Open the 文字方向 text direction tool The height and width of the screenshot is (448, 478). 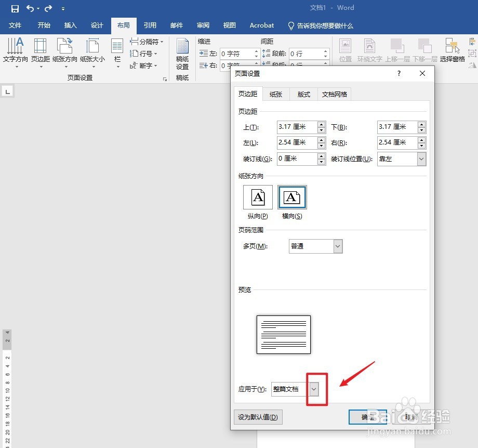pyautogui.click(x=15, y=52)
